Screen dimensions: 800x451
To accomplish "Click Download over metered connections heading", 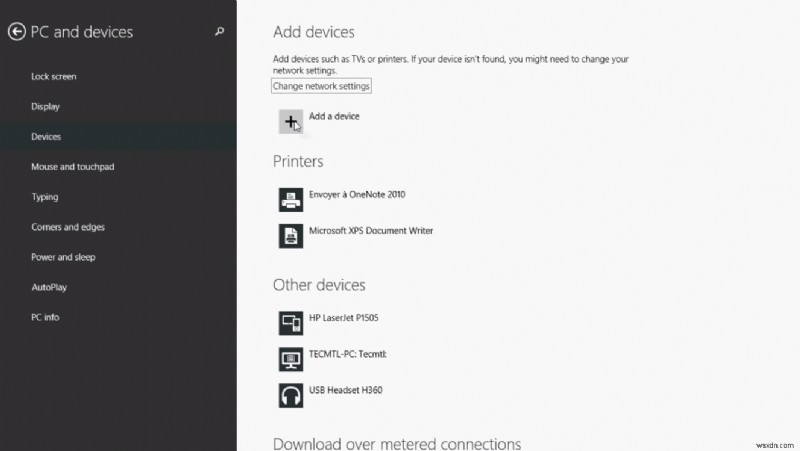I will pyautogui.click(x=397, y=443).
